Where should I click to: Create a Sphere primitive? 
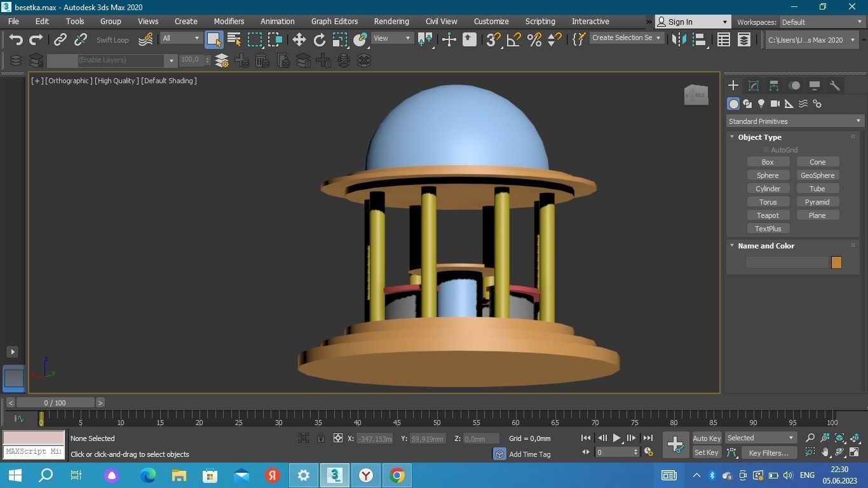pos(768,175)
